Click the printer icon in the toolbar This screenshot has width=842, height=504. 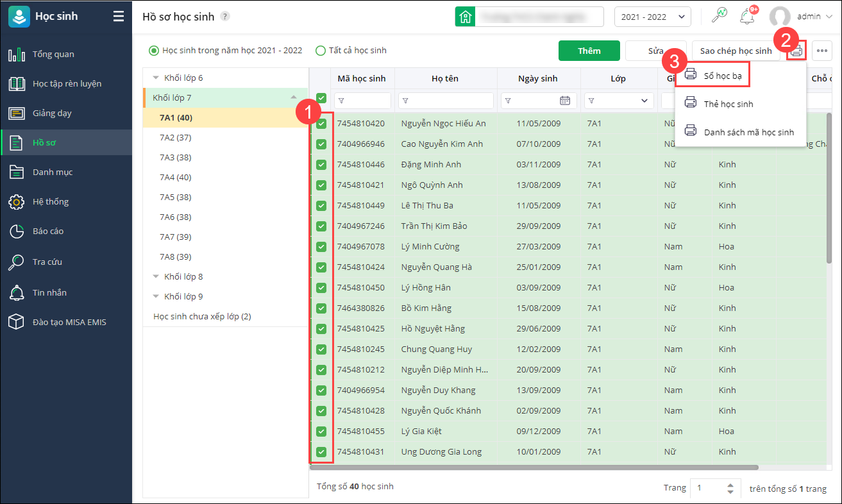tap(796, 51)
